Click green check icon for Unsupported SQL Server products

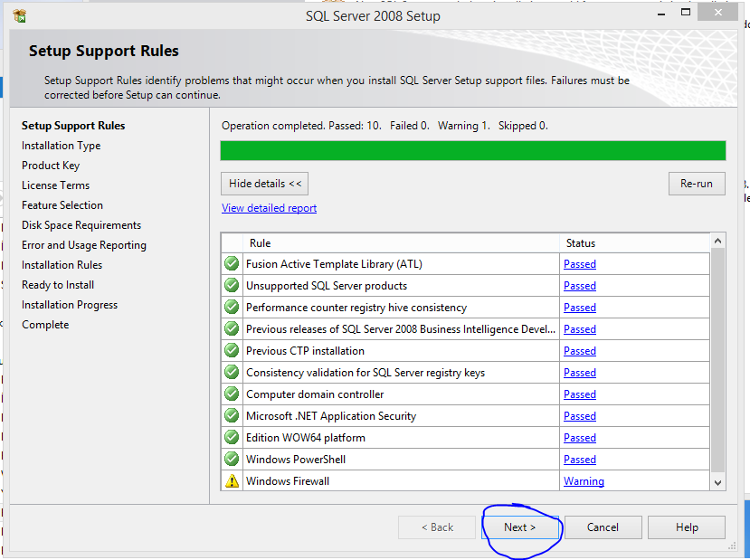pyautogui.click(x=232, y=285)
